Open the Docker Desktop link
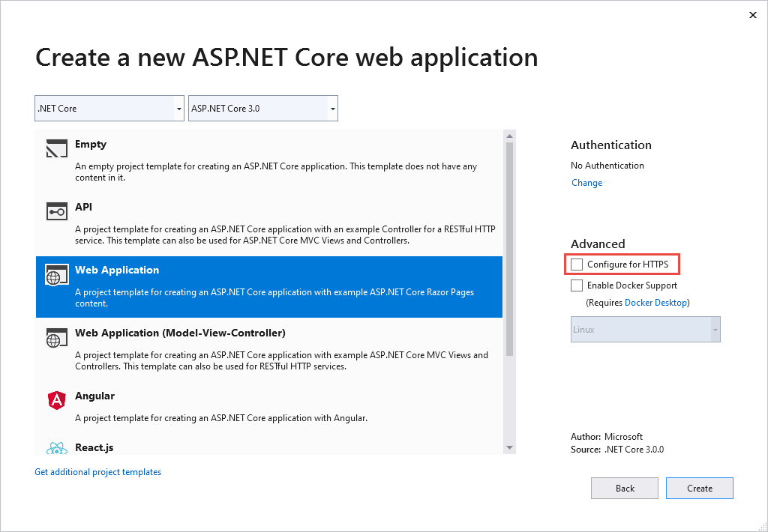This screenshot has width=768, height=532. pos(655,303)
